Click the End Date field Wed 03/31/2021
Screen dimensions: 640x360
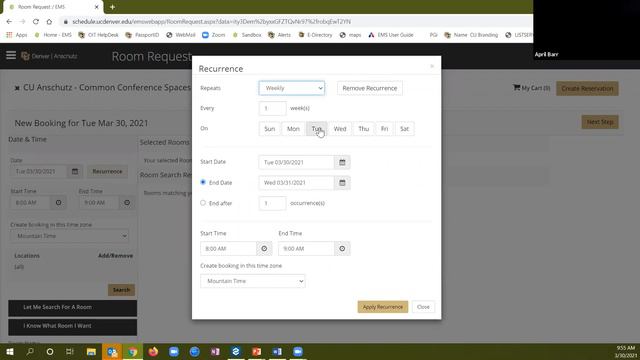296,182
